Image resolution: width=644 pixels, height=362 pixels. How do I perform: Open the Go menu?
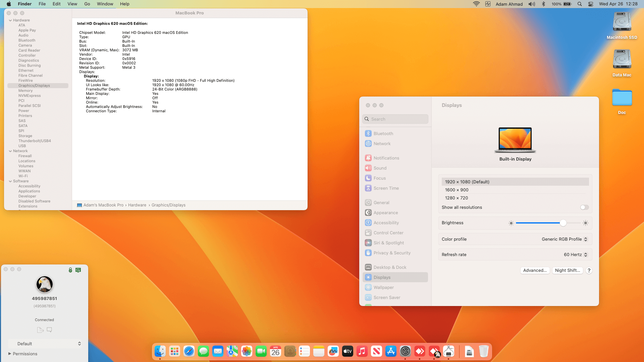pos(87,4)
